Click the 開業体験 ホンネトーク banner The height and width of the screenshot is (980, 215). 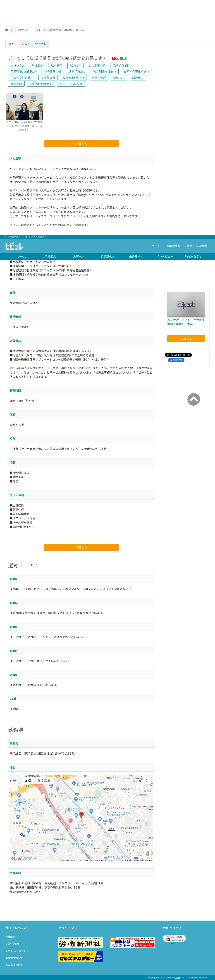point(132,942)
